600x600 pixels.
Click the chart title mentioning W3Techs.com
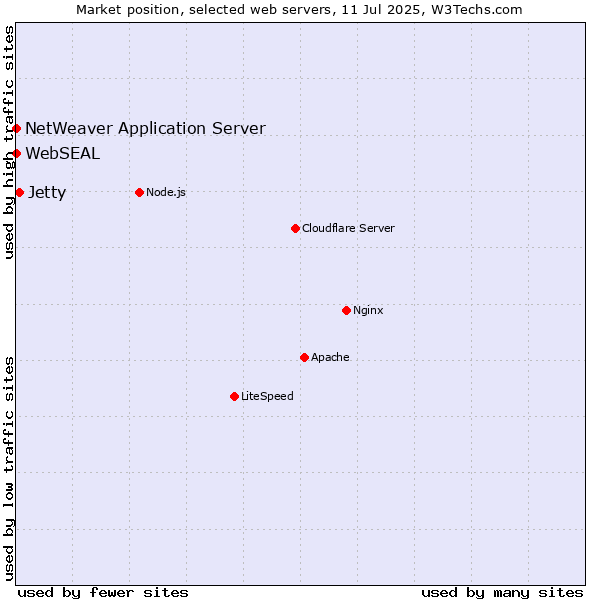(299, 10)
